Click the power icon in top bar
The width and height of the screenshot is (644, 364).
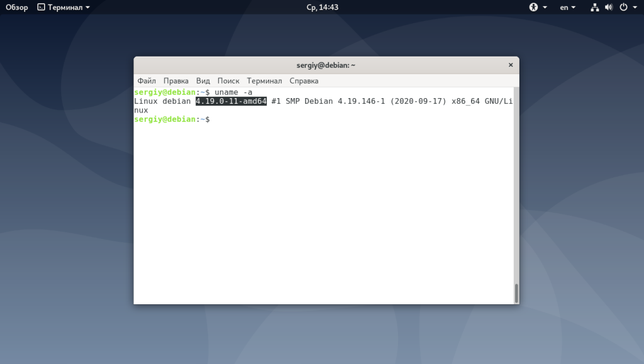click(623, 8)
